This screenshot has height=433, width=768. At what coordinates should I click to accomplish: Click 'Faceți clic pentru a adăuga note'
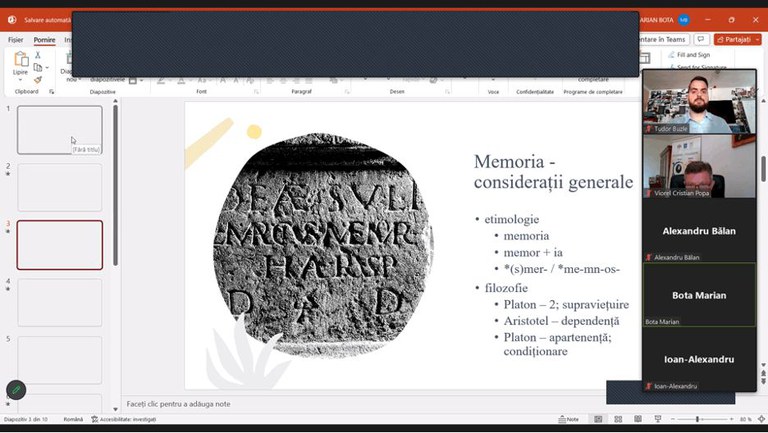(x=178, y=403)
